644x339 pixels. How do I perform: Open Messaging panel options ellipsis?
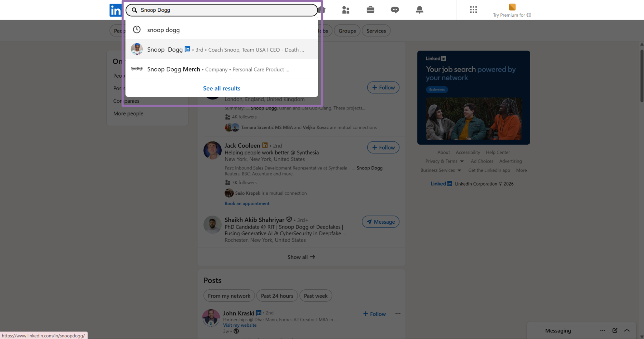(602, 330)
